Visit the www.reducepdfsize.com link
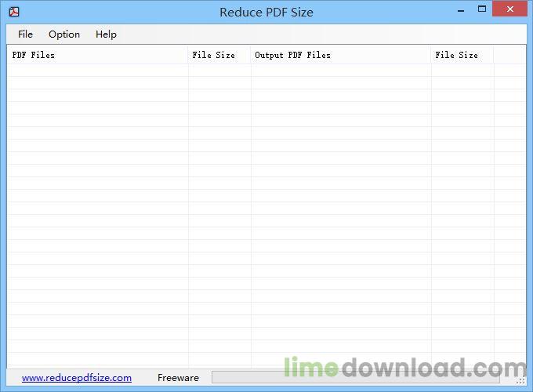Viewport: 533px width, 392px height. tap(77, 378)
